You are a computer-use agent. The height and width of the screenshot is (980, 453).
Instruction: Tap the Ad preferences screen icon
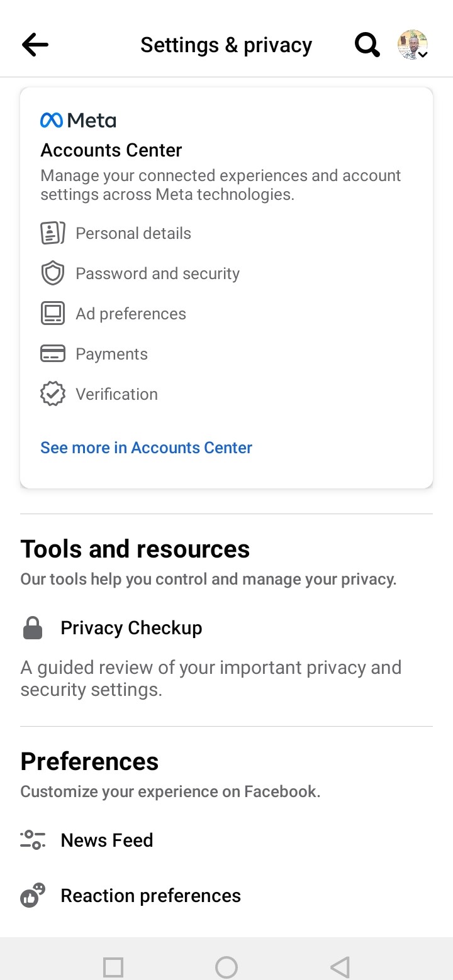coord(53,314)
